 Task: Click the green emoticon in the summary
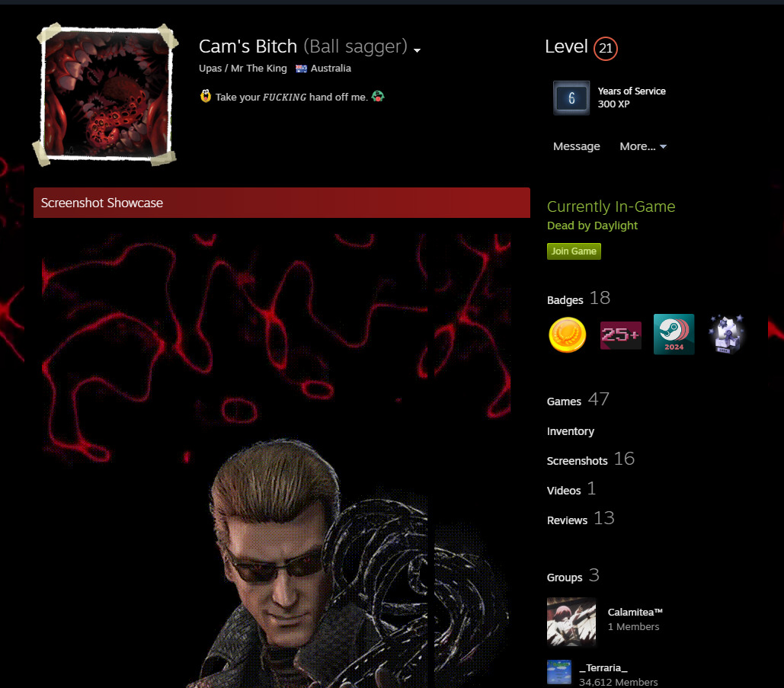(378, 96)
